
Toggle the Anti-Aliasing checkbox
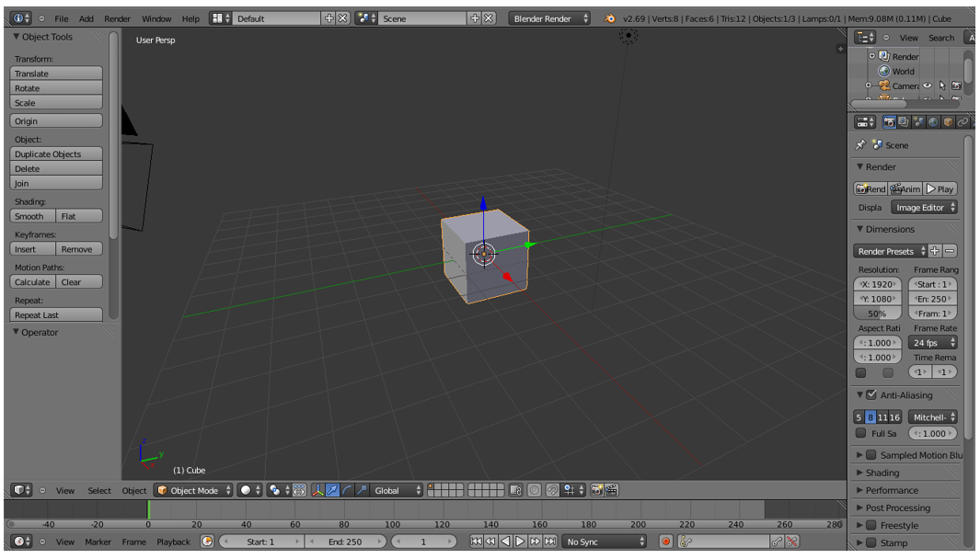pos(871,394)
